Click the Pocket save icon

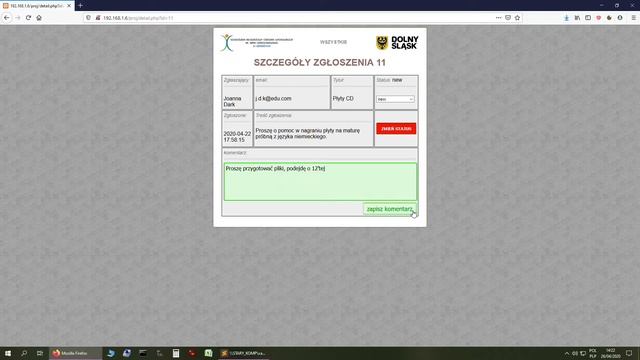(508, 18)
